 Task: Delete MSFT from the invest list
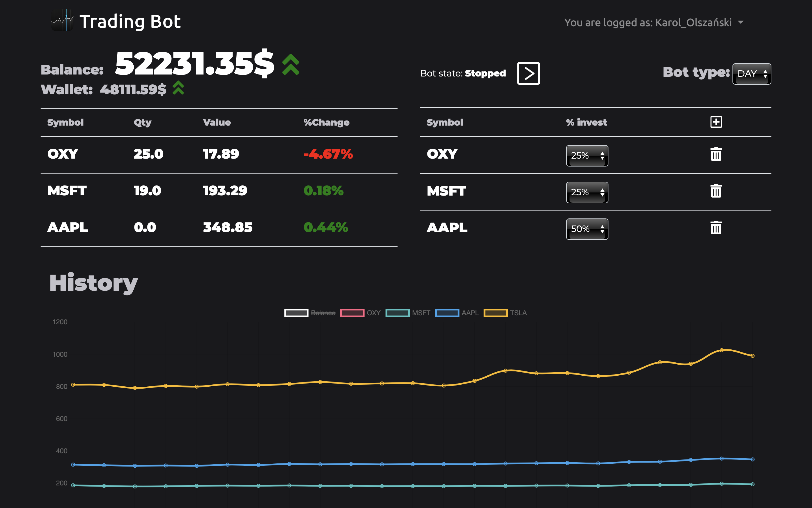coord(716,191)
